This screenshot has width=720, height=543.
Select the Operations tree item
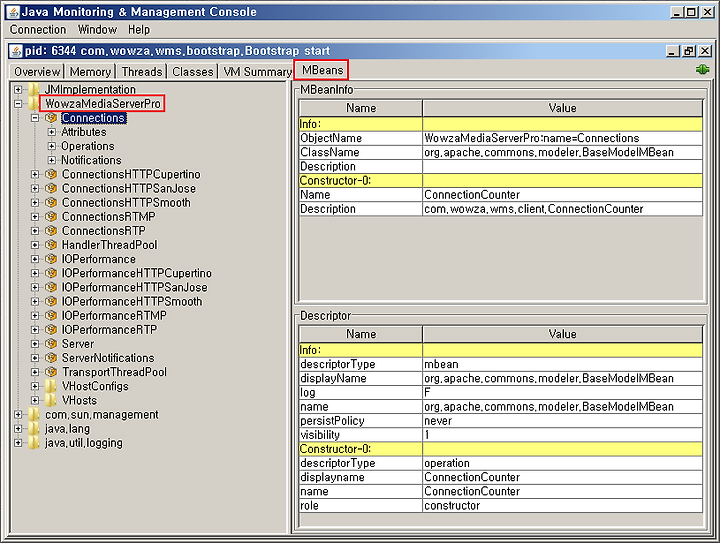click(x=88, y=146)
